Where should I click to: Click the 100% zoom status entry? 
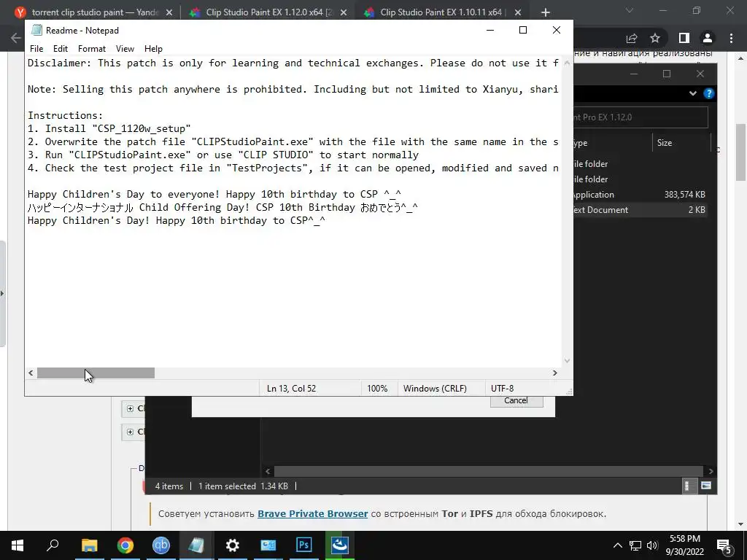[x=377, y=389]
